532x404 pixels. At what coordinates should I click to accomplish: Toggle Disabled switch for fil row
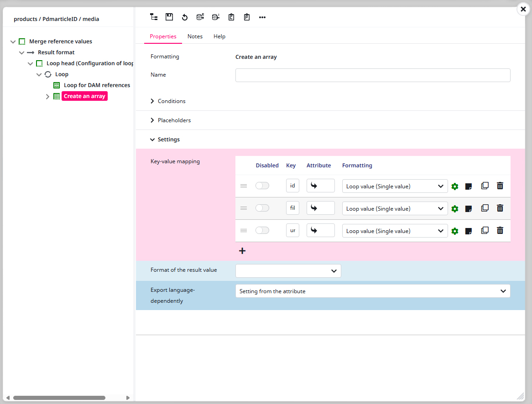point(262,208)
